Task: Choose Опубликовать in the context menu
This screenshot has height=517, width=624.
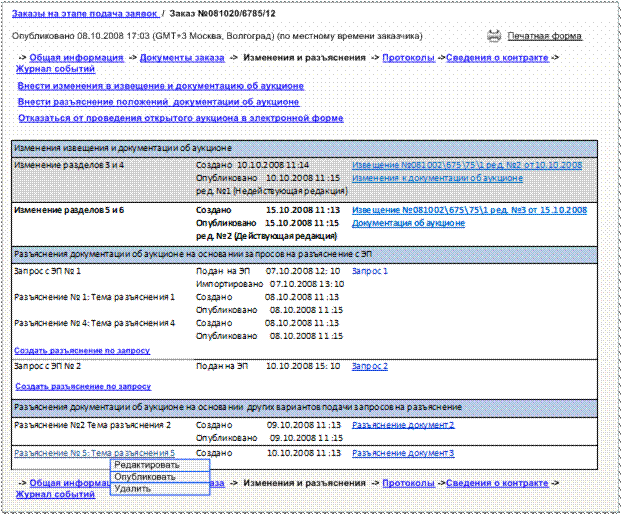Action: click(160, 477)
